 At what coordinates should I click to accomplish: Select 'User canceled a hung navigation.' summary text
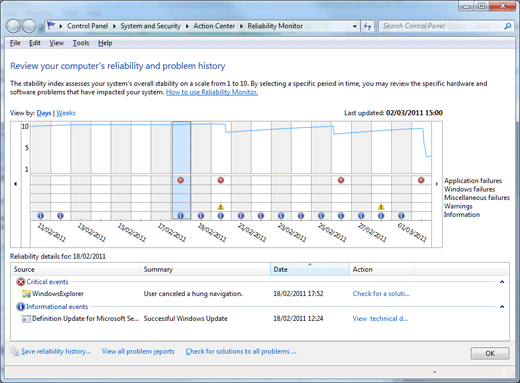[193, 294]
